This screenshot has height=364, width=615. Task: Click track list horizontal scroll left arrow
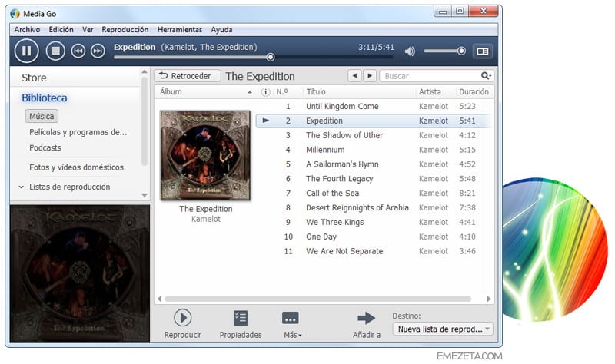pos(159,299)
